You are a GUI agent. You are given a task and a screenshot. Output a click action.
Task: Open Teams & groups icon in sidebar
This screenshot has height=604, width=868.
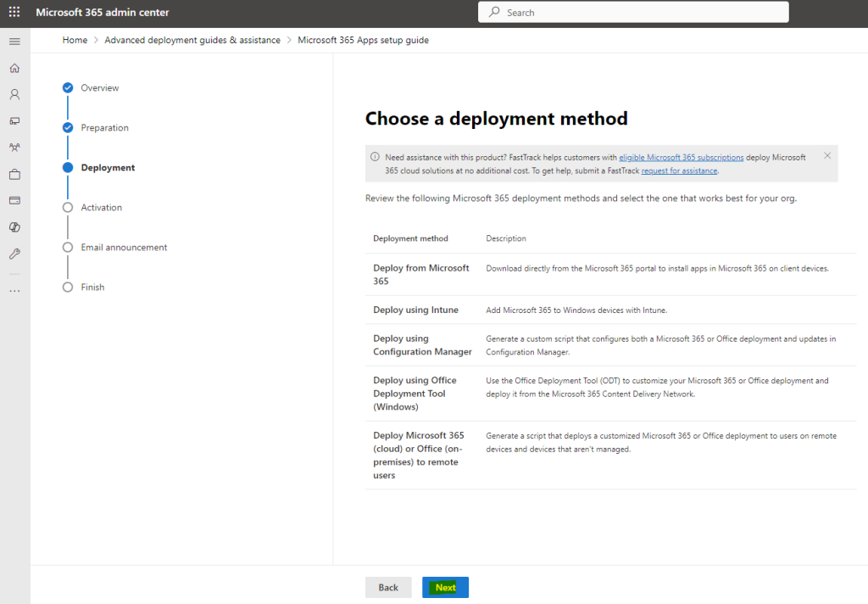15,148
